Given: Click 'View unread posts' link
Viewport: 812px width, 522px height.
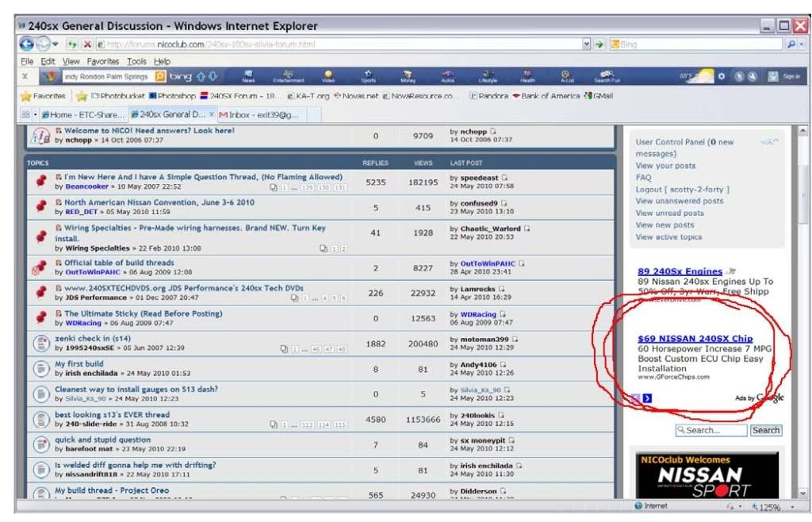Looking at the screenshot, I should [x=669, y=213].
